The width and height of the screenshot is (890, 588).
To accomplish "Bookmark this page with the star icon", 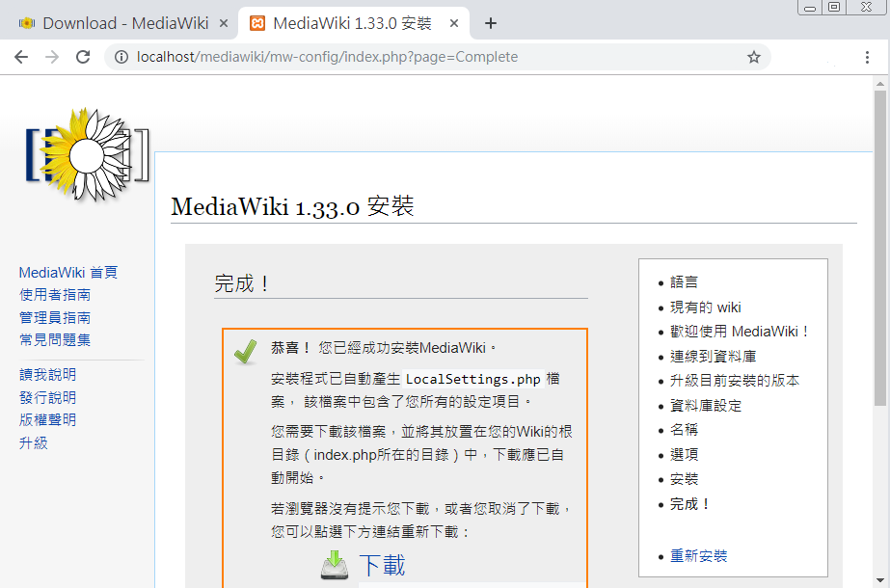I will (754, 57).
